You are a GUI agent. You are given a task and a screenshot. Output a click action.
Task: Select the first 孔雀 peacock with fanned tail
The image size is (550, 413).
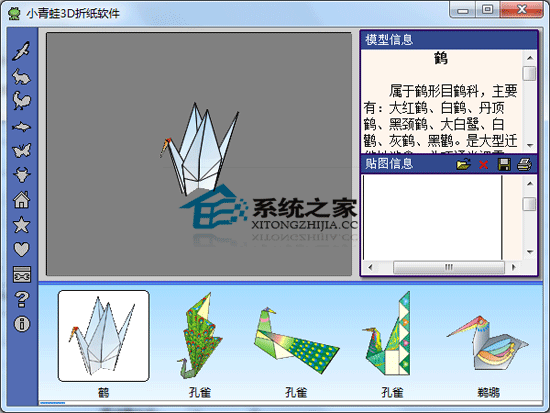(200, 336)
